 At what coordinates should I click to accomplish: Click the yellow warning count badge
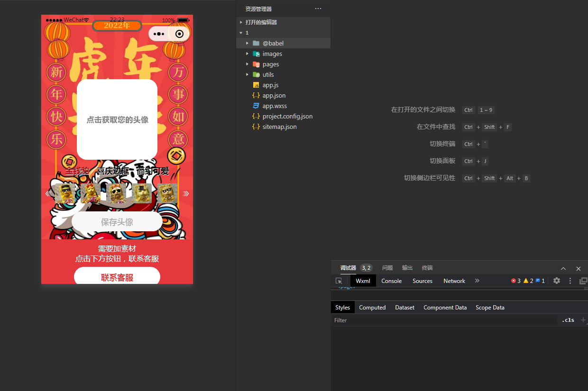tap(528, 281)
